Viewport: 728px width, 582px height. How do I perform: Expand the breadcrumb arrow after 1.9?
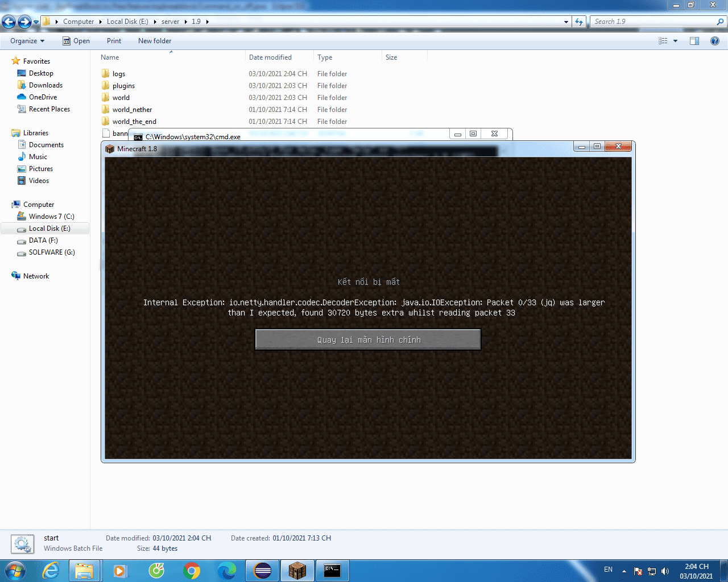pos(207,22)
